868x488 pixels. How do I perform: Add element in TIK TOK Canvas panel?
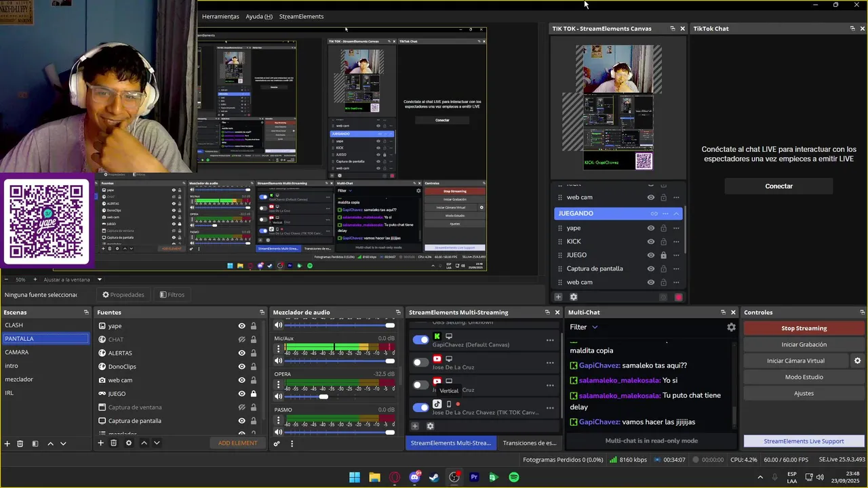558,297
